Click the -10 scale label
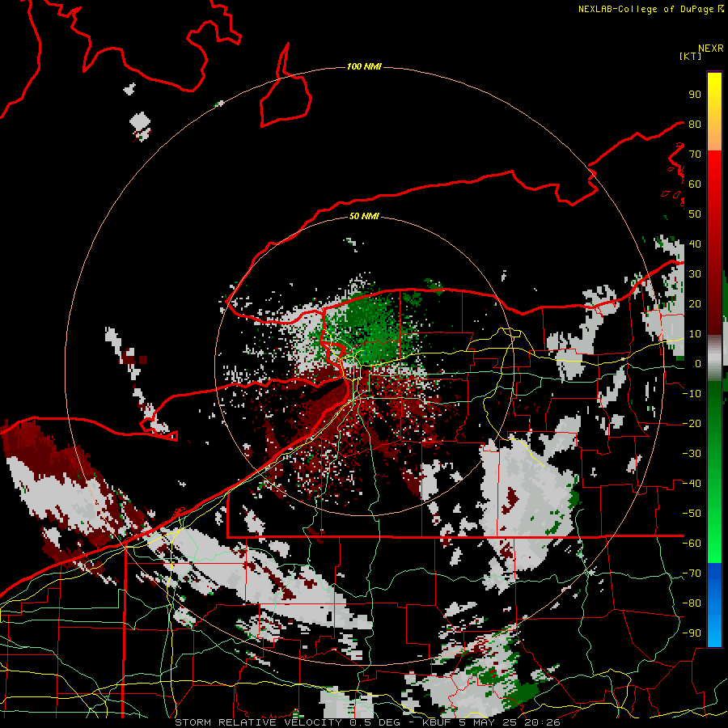The width and height of the screenshot is (728, 728). pyautogui.click(x=692, y=394)
